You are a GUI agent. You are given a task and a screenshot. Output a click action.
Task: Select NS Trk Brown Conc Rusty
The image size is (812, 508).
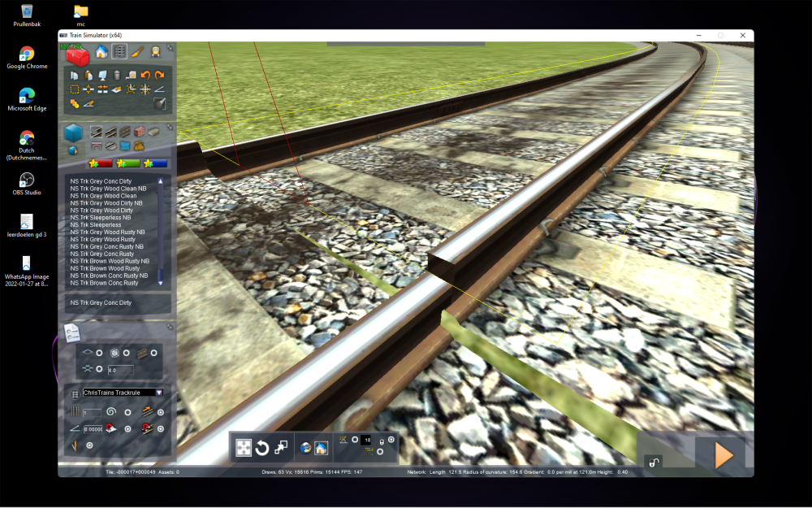point(104,283)
